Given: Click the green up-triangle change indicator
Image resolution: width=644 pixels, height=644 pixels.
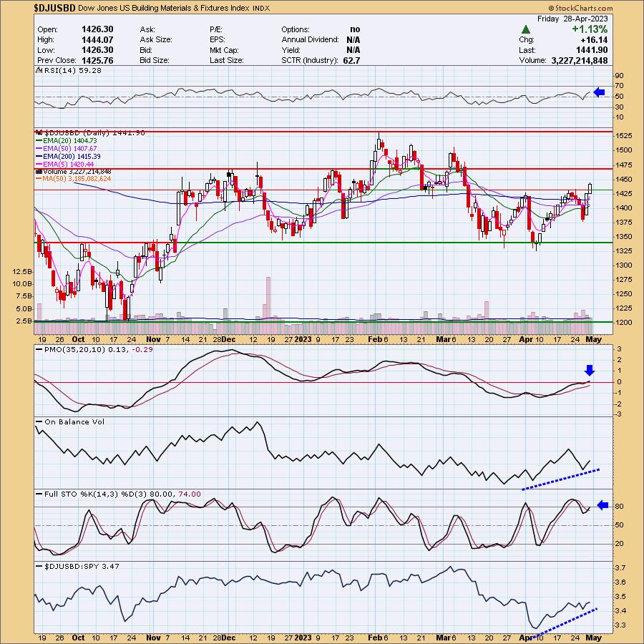Looking at the screenshot, I should click(525, 29).
